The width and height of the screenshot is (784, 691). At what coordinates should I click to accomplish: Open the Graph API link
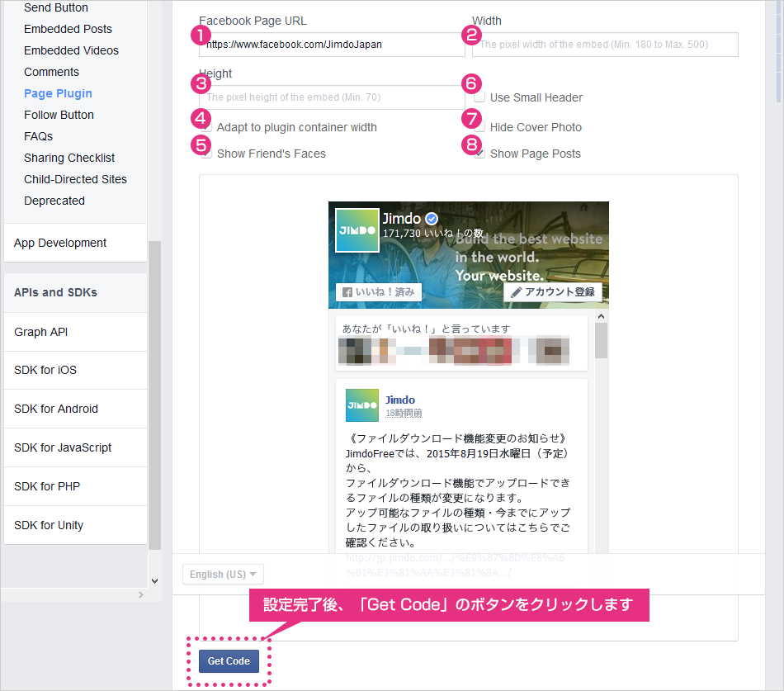coord(41,332)
